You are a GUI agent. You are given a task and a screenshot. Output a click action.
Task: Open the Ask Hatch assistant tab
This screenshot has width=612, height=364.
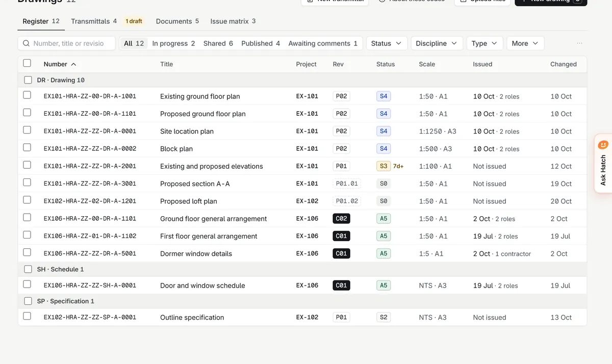tap(603, 163)
